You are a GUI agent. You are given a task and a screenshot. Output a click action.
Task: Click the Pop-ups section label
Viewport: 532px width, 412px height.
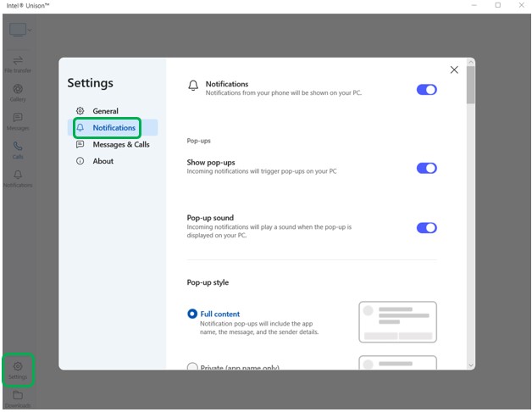[x=198, y=141]
